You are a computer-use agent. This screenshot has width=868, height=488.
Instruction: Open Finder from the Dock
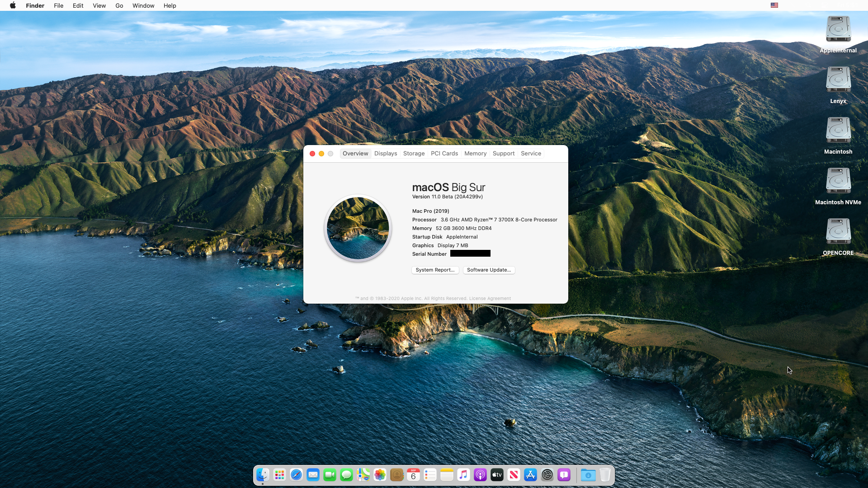pos(263,475)
